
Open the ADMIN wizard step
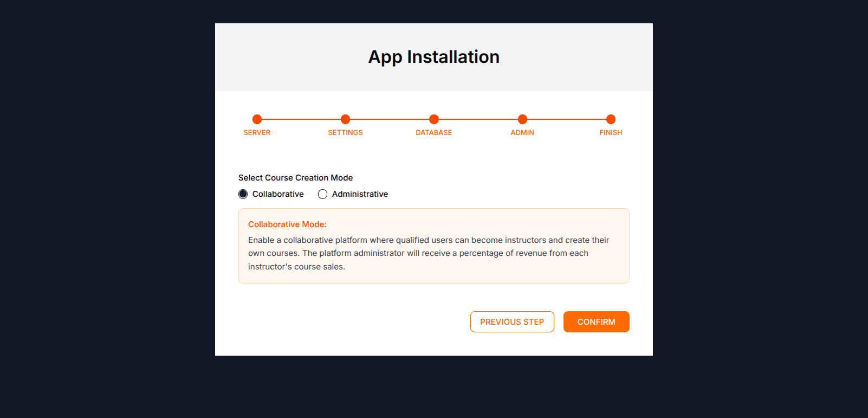click(x=522, y=132)
